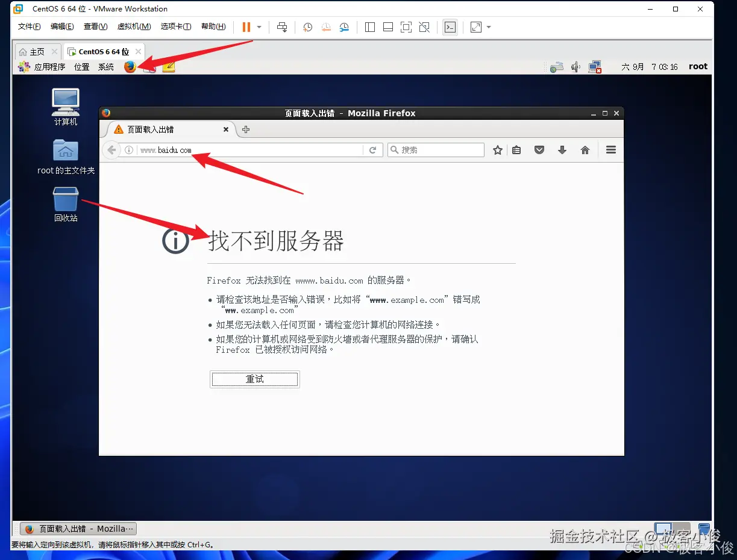Open the 系统 menu in the GNOME panel
Viewport: 737px width, 560px height.
[106, 67]
